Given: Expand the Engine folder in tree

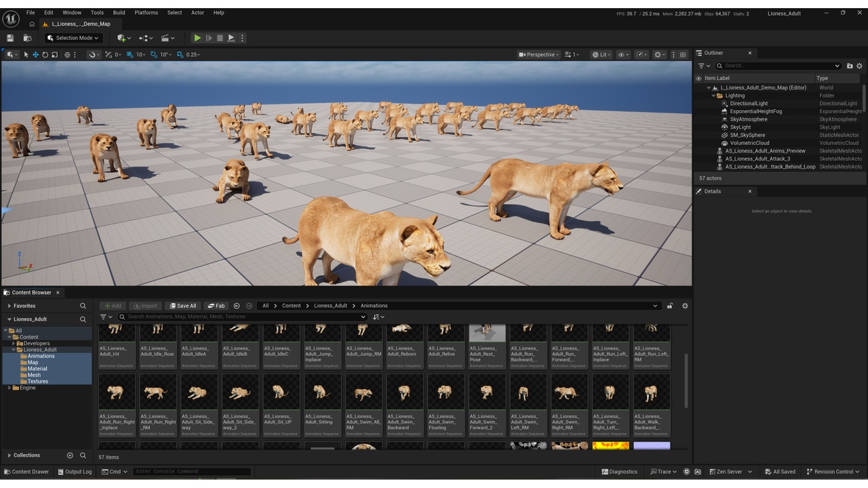Looking at the screenshot, I should [8, 388].
